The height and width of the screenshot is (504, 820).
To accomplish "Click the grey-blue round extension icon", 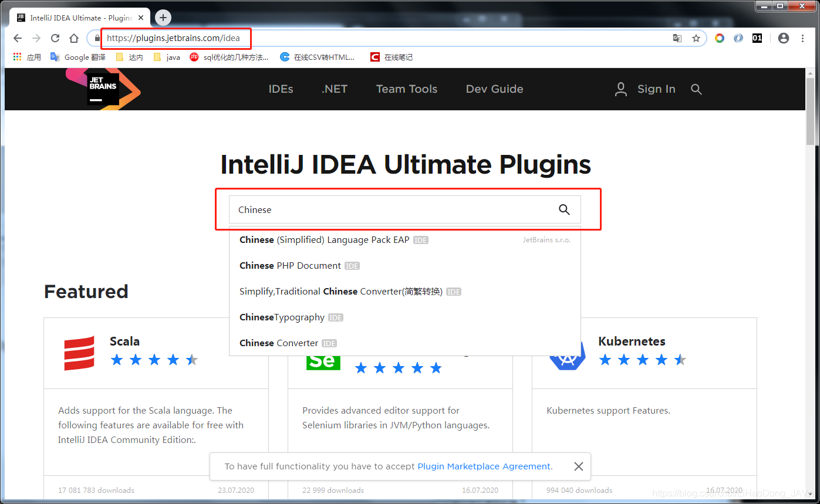I will 738,38.
